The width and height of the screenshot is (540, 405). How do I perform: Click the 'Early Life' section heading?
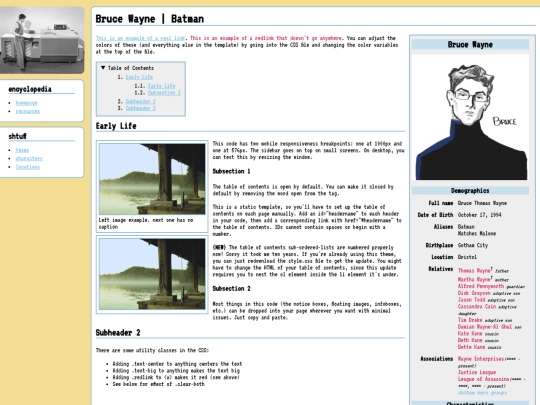(116, 126)
